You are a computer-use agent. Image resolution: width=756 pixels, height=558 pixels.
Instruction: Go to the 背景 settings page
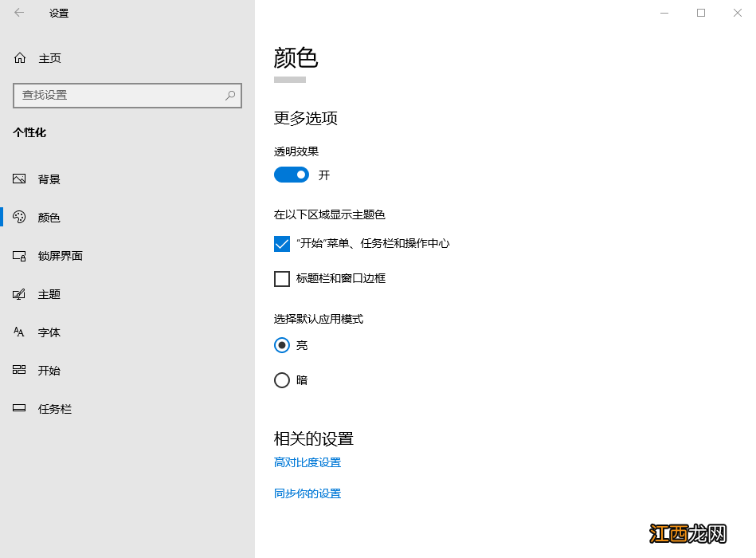click(x=127, y=179)
